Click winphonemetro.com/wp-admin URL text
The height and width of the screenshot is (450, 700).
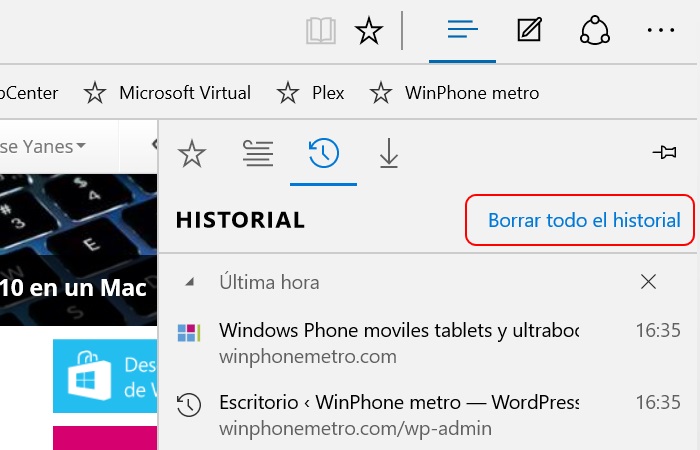click(x=355, y=429)
